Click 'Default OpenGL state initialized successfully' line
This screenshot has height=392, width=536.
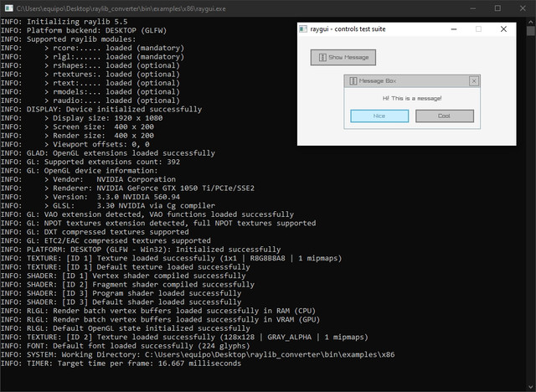pyautogui.click(x=125, y=328)
